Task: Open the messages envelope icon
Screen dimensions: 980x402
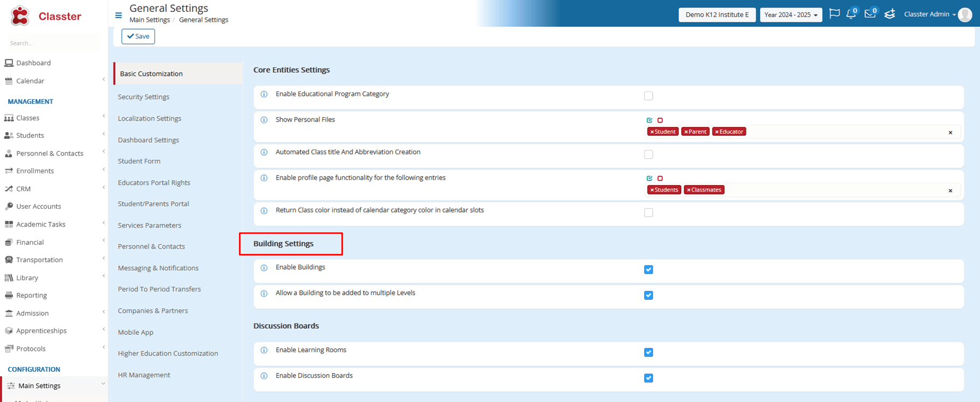Action: tap(869, 14)
